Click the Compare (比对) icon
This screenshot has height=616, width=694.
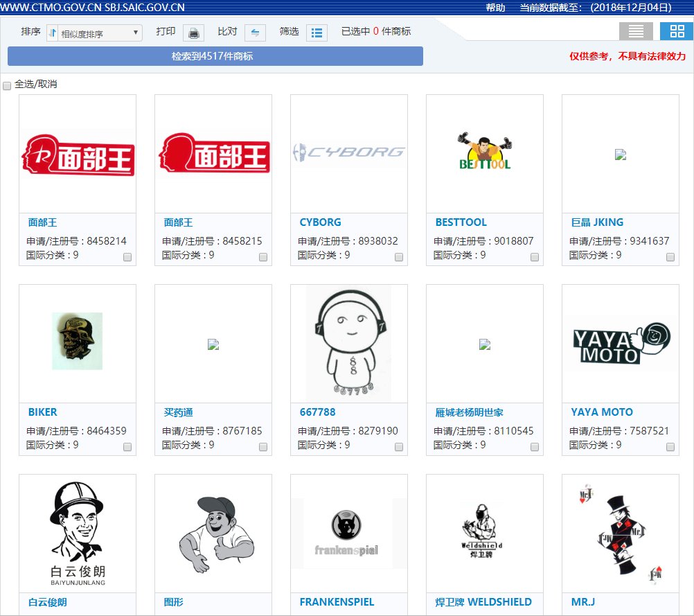[x=256, y=32]
